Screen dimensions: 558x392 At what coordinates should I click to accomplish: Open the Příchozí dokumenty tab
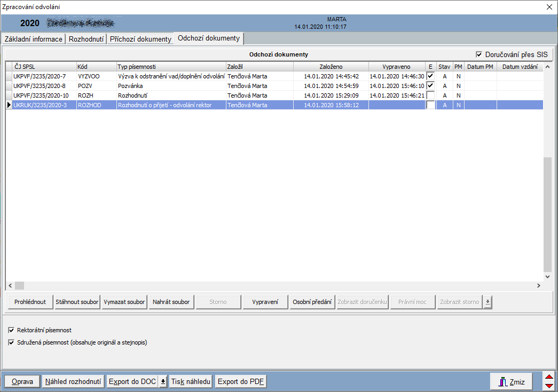140,39
